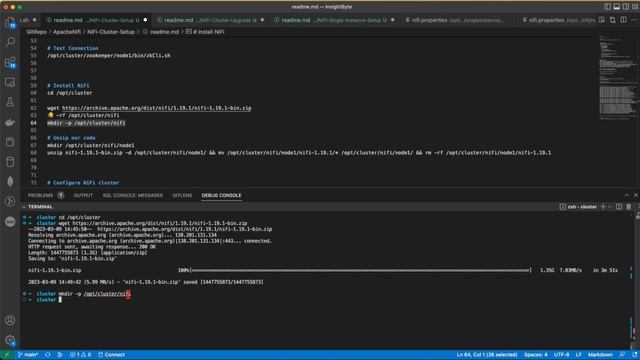Open the archive.apache.org nifi zip link on line 62
The height and width of the screenshot is (360, 640).
coord(157,108)
